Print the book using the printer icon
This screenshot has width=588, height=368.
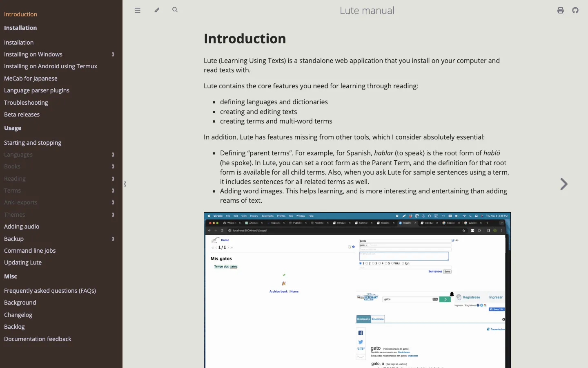click(x=561, y=11)
